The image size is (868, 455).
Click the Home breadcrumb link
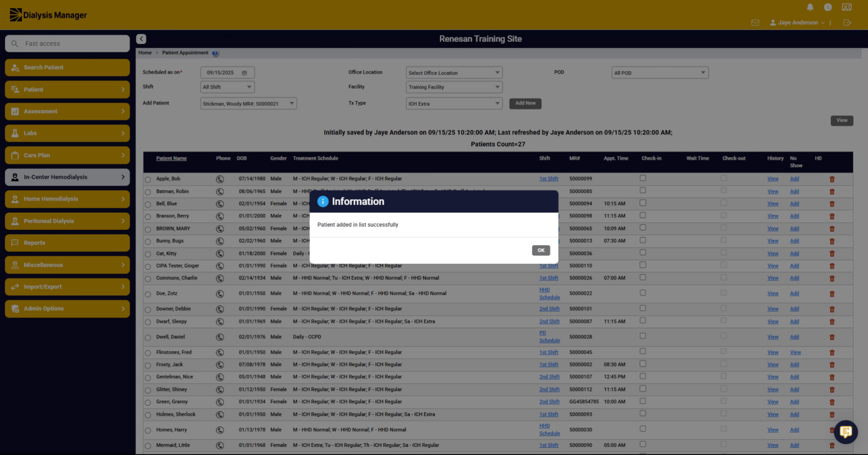(x=145, y=53)
